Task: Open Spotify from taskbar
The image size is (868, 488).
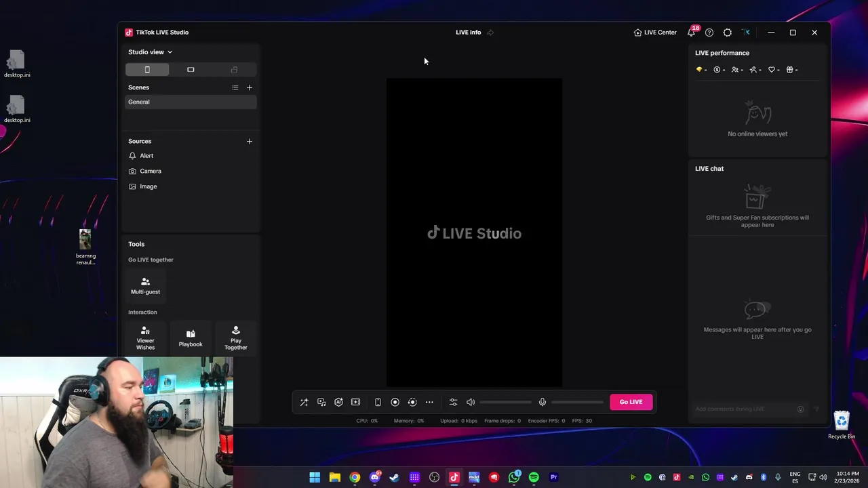Action: pos(534,477)
